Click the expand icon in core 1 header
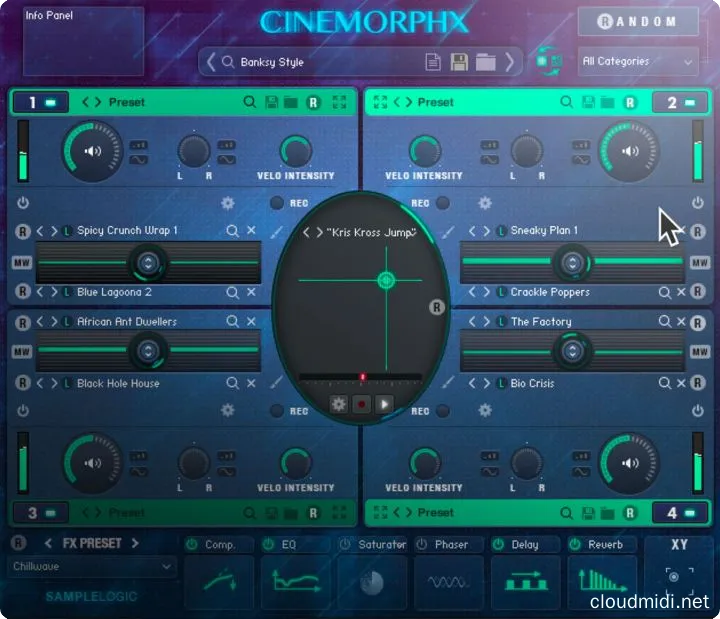Screen dimensions: 720x619 pos(340,102)
